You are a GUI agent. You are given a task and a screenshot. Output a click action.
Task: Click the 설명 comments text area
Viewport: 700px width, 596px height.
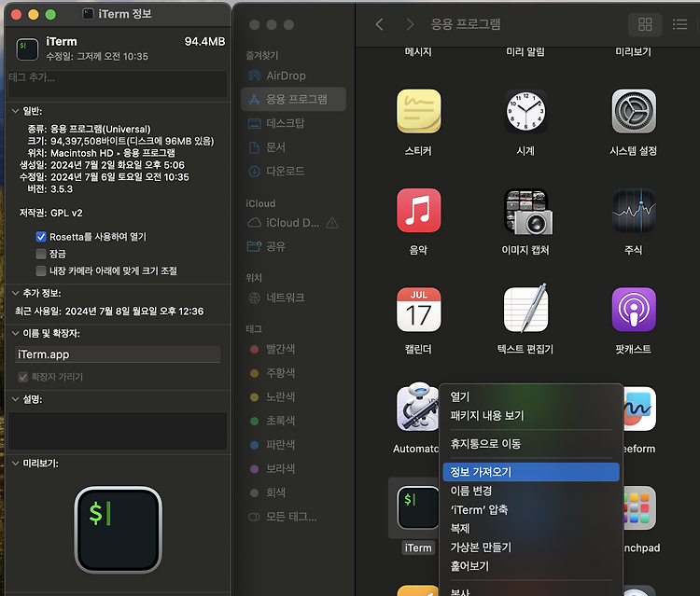point(118,431)
